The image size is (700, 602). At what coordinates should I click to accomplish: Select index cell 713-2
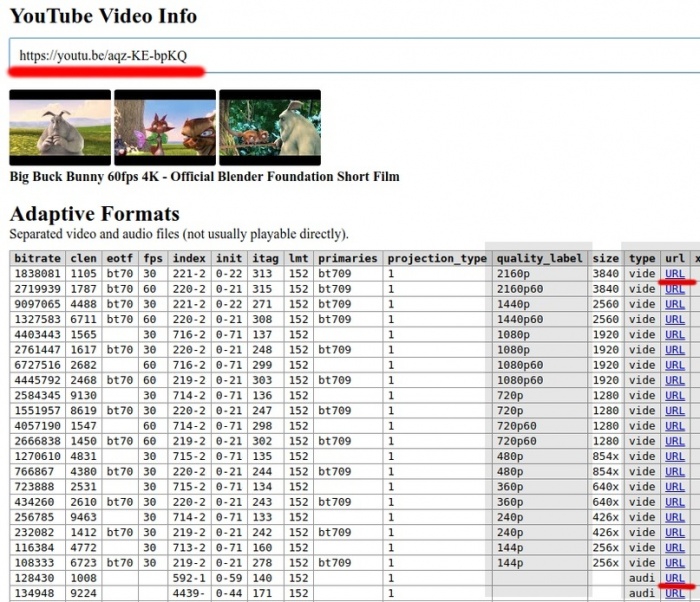[x=189, y=548]
